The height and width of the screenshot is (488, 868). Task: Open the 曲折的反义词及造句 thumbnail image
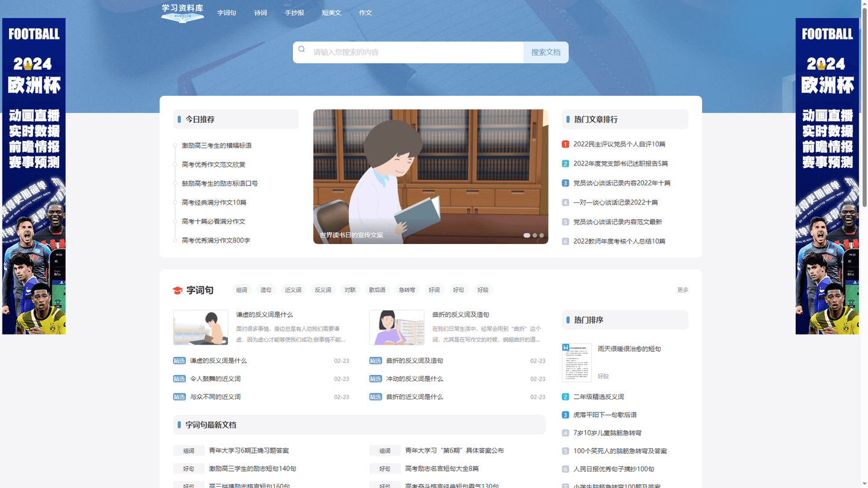397,328
